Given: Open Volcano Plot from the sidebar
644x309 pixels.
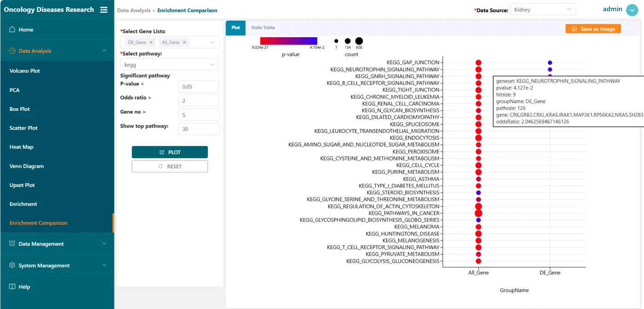Looking at the screenshot, I should [25, 71].
